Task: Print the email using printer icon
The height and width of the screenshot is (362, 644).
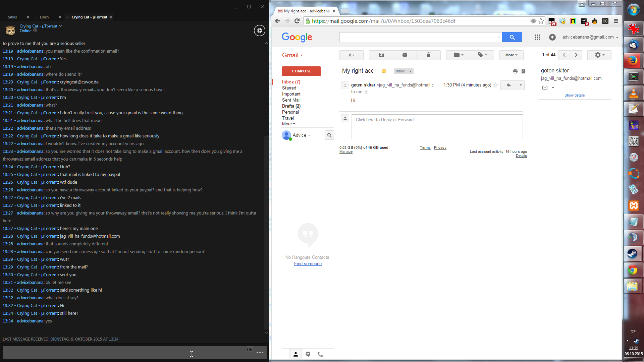Action: click(x=515, y=71)
